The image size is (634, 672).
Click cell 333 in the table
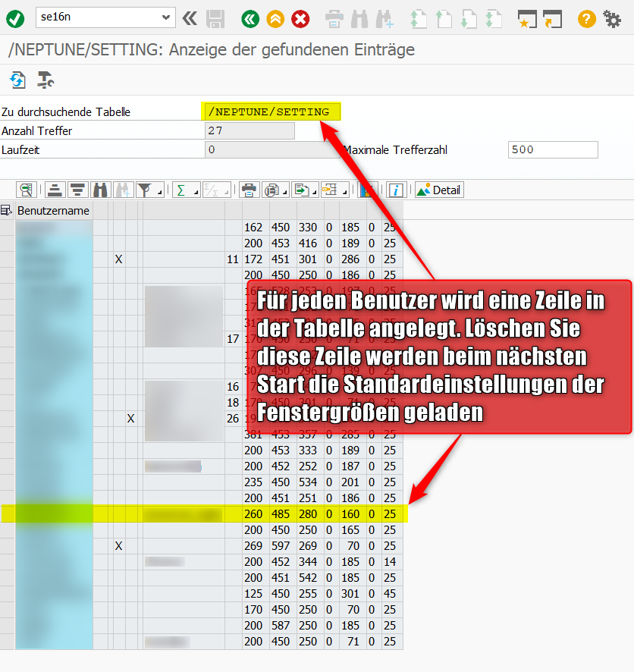click(310, 450)
